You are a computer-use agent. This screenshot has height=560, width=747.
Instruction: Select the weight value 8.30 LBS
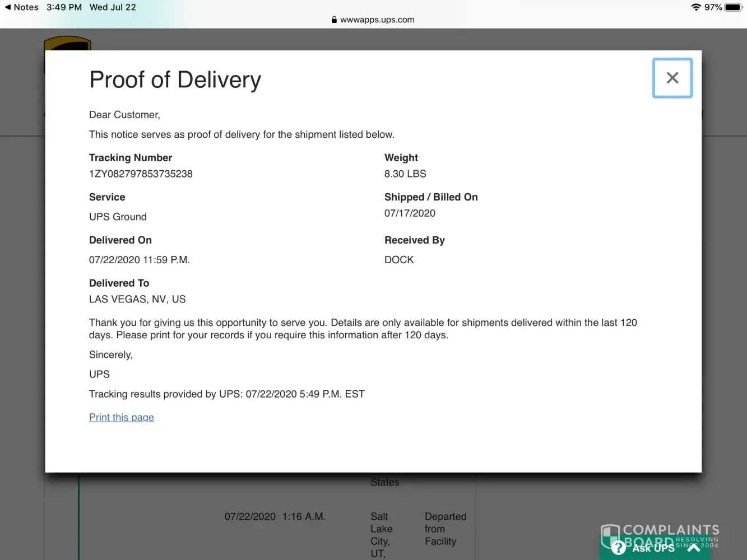point(405,174)
